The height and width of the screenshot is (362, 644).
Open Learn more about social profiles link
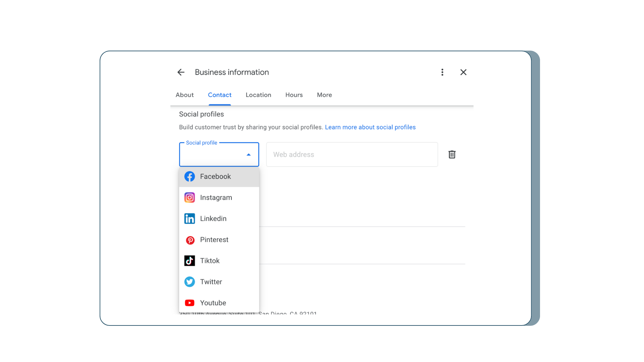point(370,127)
